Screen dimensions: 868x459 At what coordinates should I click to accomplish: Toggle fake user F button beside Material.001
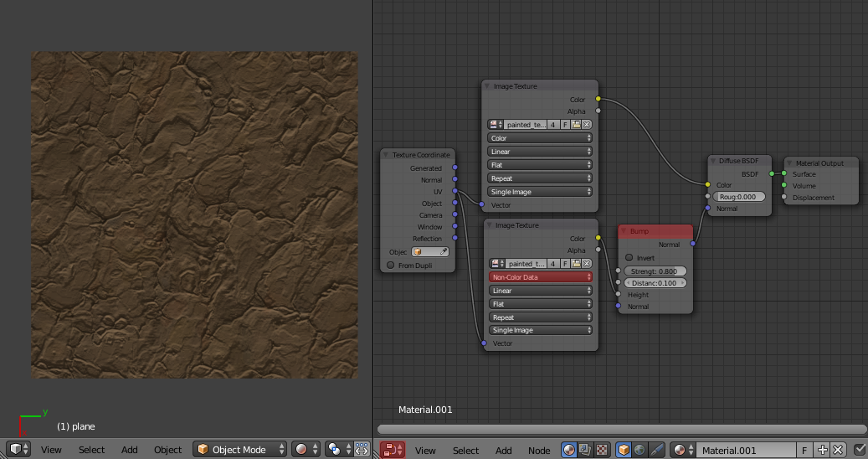tap(804, 450)
